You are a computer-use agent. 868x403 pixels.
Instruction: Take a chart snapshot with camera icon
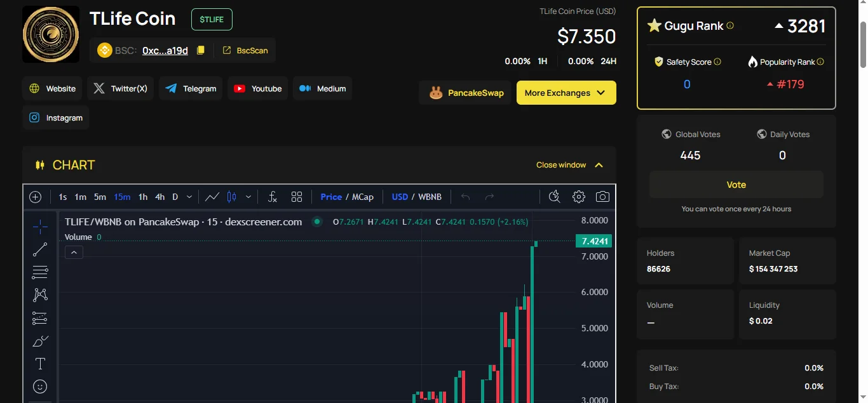(602, 197)
